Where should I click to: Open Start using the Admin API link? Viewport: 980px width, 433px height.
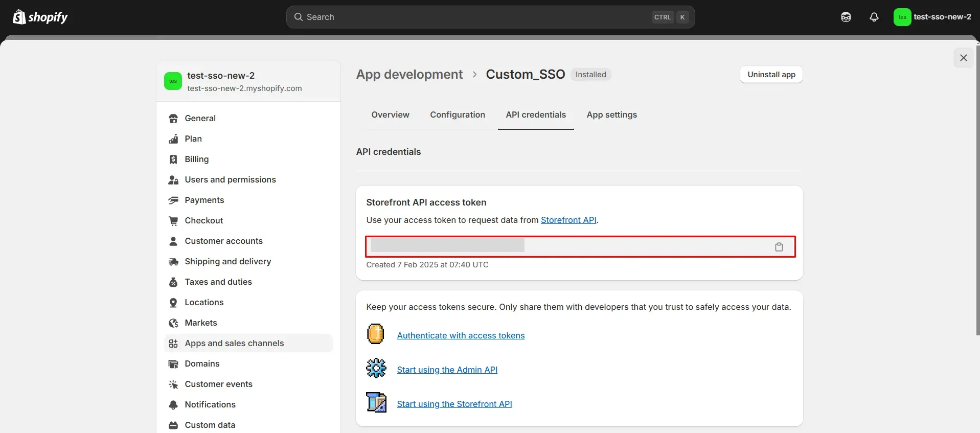(447, 370)
